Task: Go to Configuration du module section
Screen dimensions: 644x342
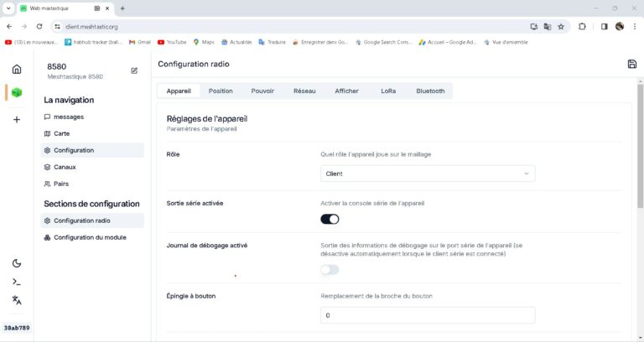Action: pyautogui.click(x=90, y=237)
